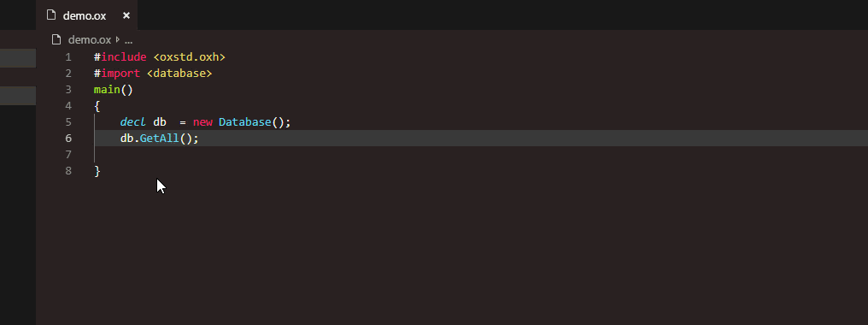The image size is (868, 325).
Task: Expand the breadcrumb chevron arrow
Action: (x=118, y=40)
